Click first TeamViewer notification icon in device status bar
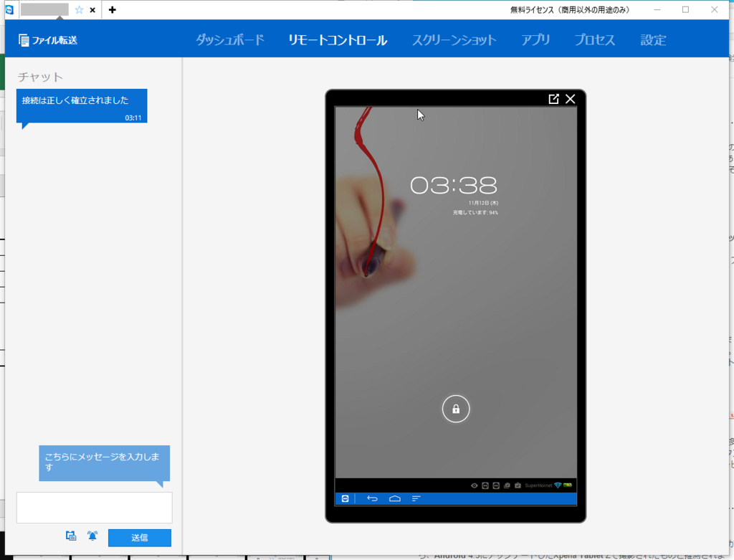 (485, 485)
